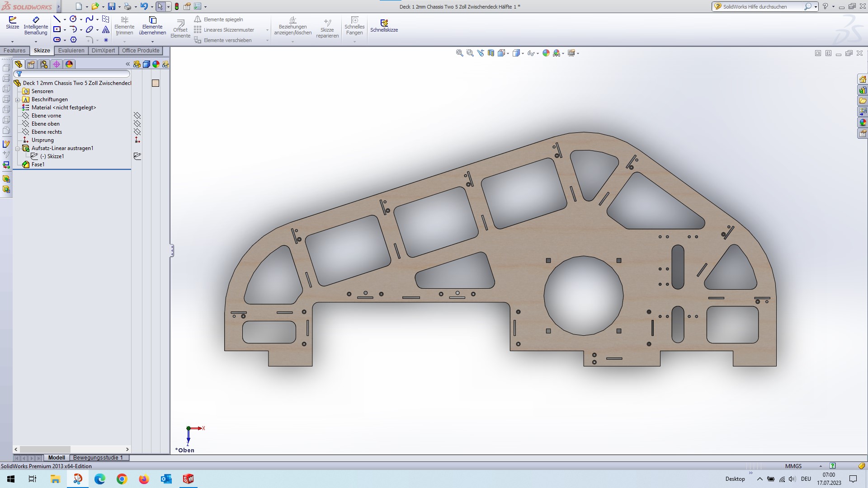Click the Rebuild traffic light icon
This screenshot has width=868, height=488.
click(177, 6)
